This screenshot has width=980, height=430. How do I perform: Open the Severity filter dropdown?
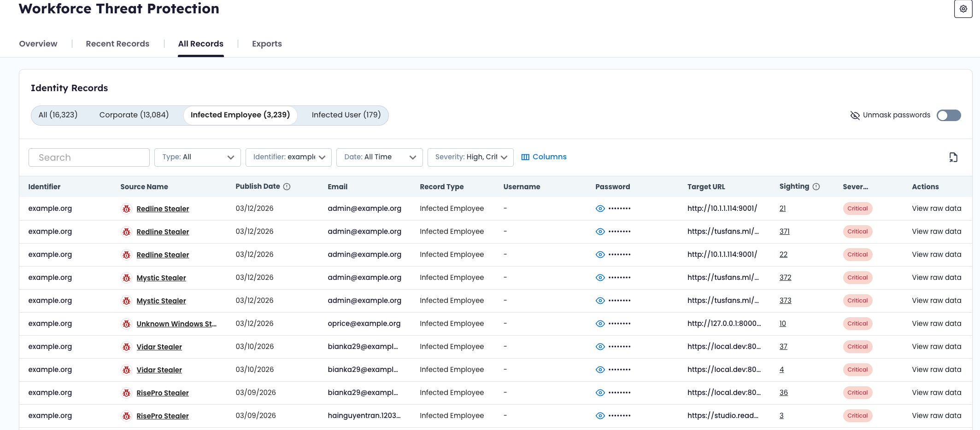coord(470,157)
